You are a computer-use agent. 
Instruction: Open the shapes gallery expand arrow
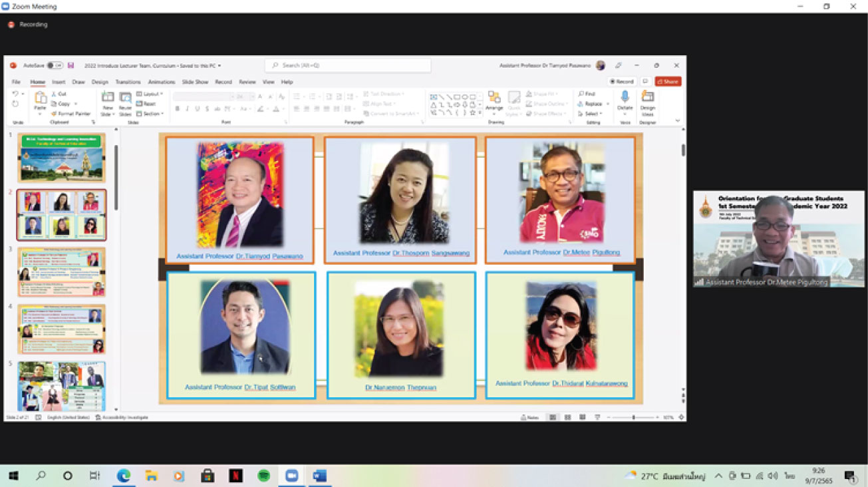click(480, 113)
